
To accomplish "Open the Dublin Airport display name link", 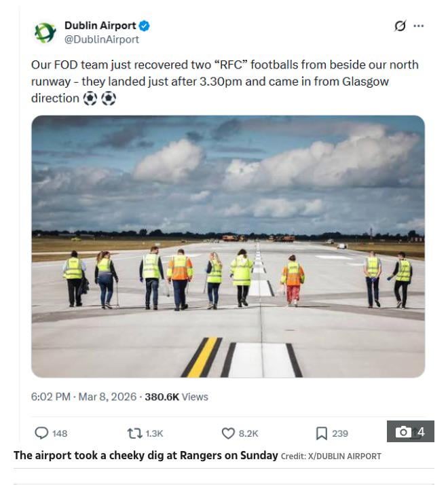I will (x=100, y=26).
